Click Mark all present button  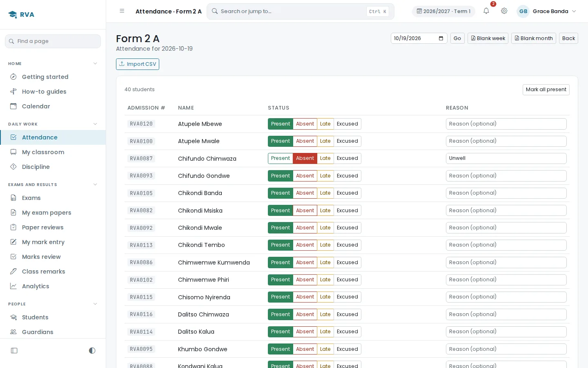tap(546, 90)
